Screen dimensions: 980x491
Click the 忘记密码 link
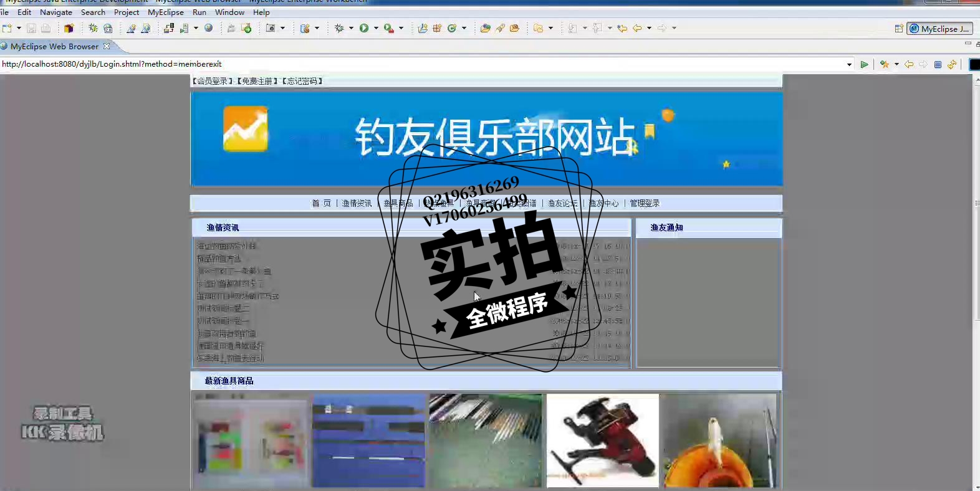pyautogui.click(x=302, y=81)
